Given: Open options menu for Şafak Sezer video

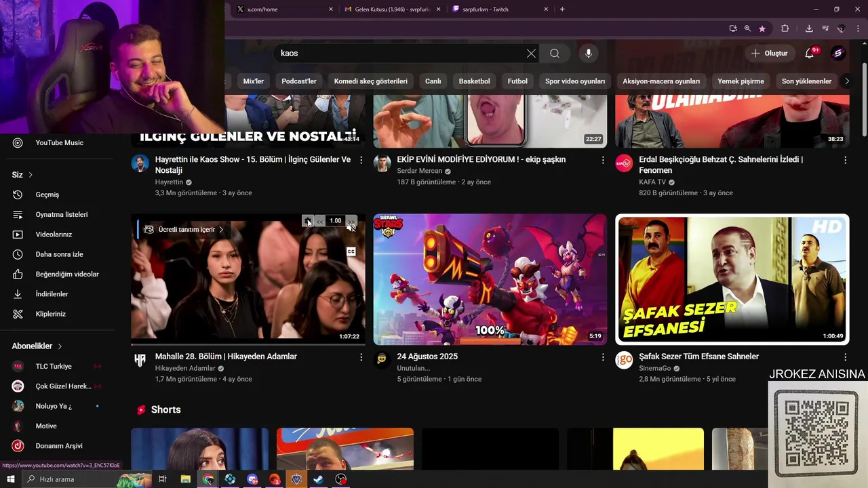Looking at the screenshot, I should (x=845, y=357).
